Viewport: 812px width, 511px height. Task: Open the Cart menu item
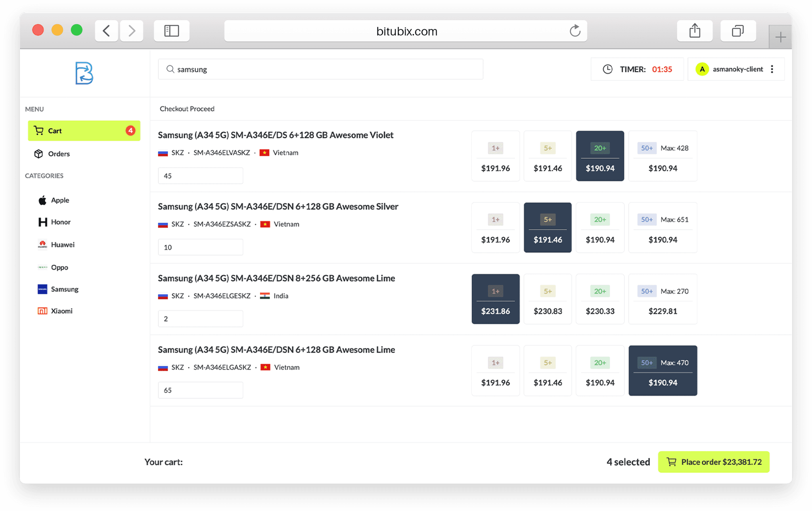tap(84, 131)
